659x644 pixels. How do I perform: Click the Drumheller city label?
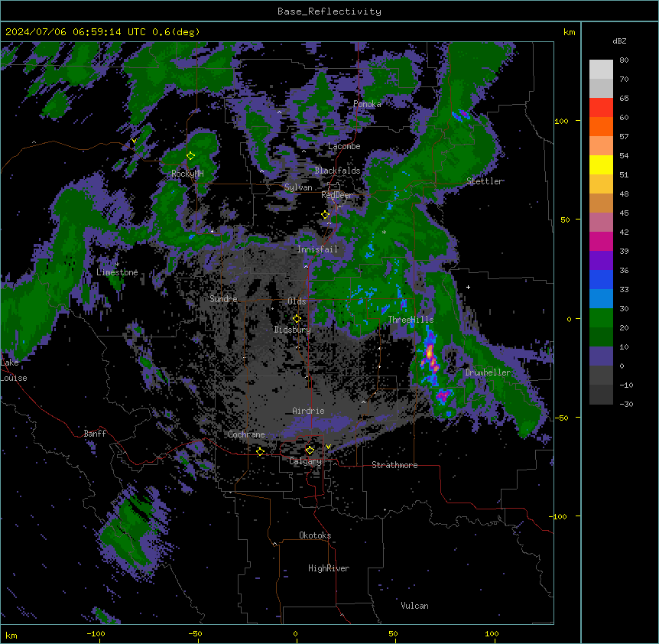coord(488,372)
